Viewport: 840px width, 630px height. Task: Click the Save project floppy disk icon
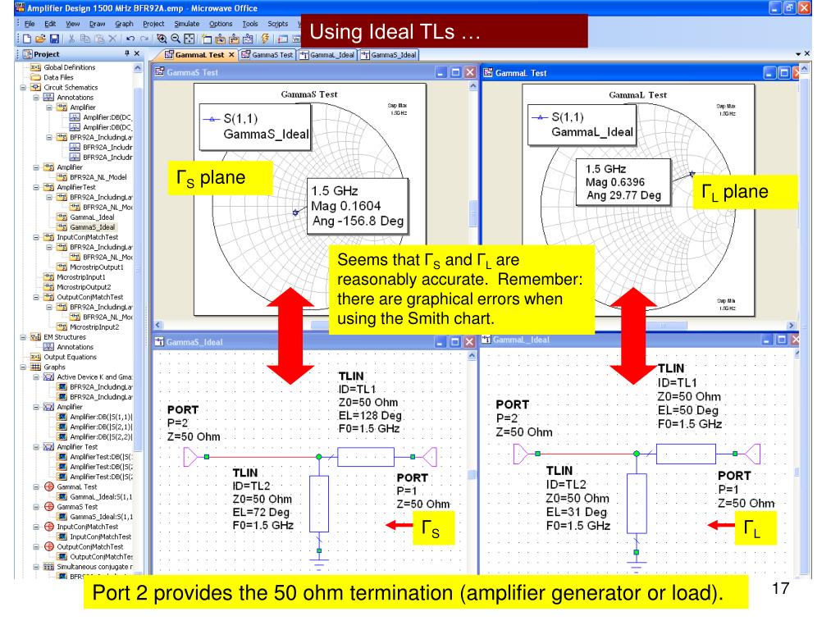click(x=54, y=39)
